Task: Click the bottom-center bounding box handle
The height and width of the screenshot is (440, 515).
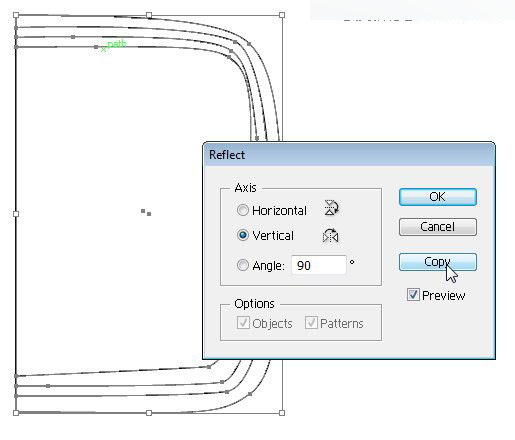Action: click(x=149, y=413)
